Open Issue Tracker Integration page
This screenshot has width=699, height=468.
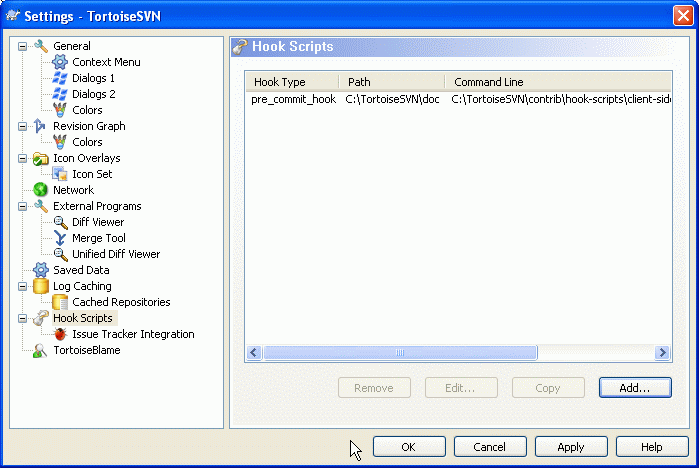tap(133, 334)
